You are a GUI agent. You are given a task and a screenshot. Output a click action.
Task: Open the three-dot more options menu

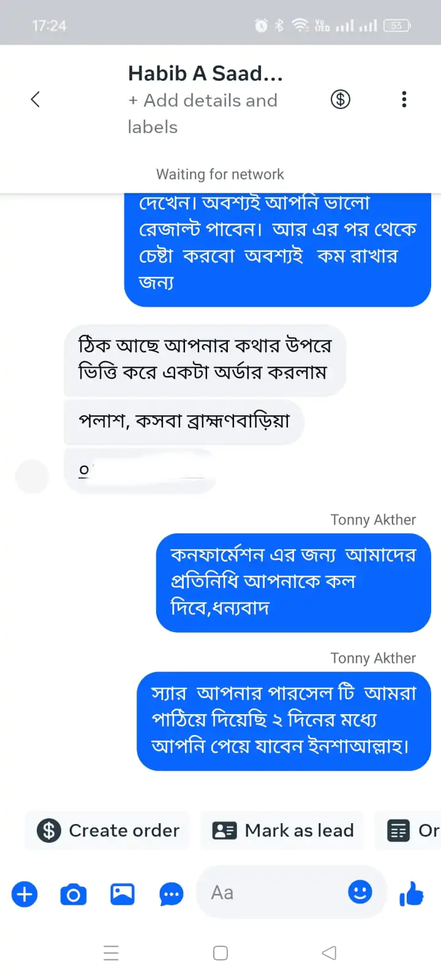404,99
